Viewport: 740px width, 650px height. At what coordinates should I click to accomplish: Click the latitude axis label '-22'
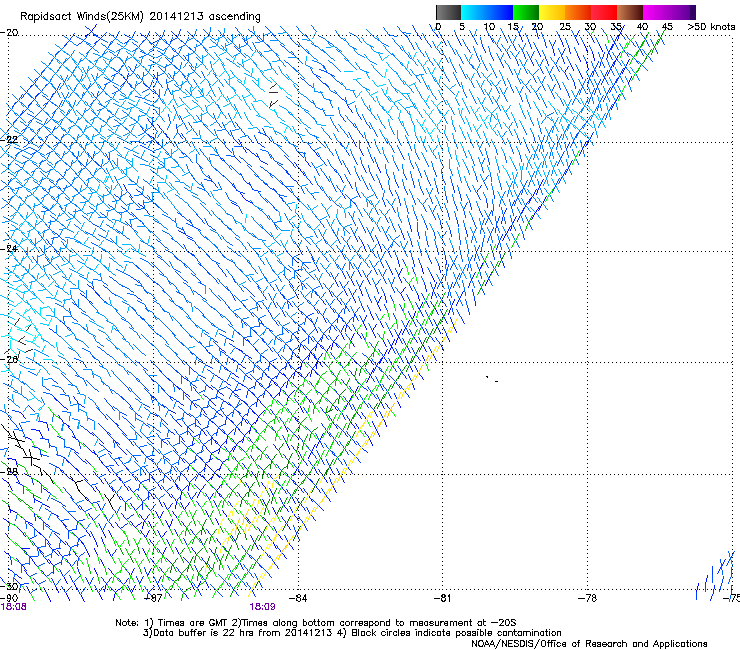click(9, 140)
